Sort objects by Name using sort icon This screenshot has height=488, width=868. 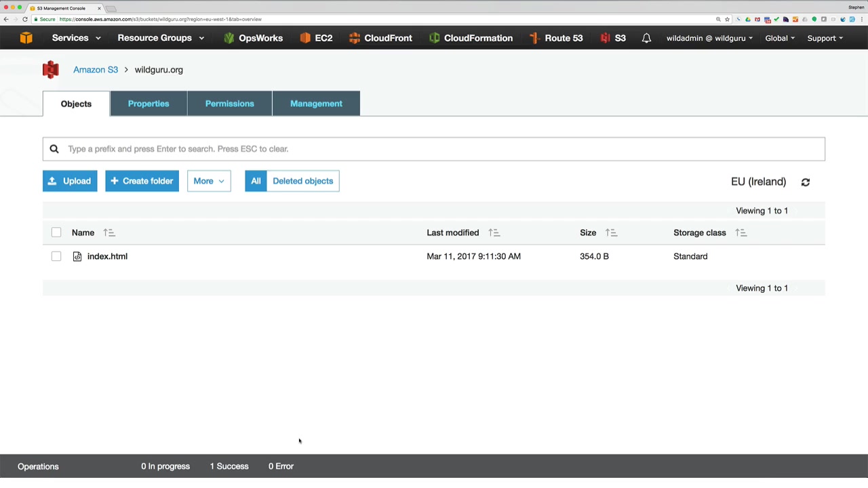tap(109, 232)
